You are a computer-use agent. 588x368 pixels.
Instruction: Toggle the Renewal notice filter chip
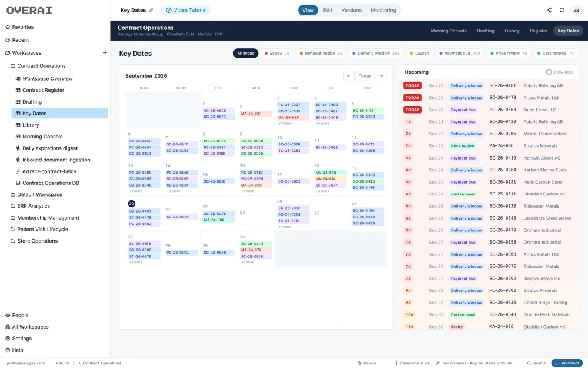320,54
